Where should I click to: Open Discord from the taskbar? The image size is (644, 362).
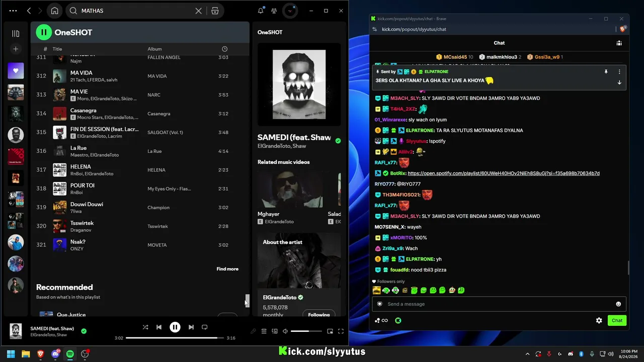(x=55, y=354)
